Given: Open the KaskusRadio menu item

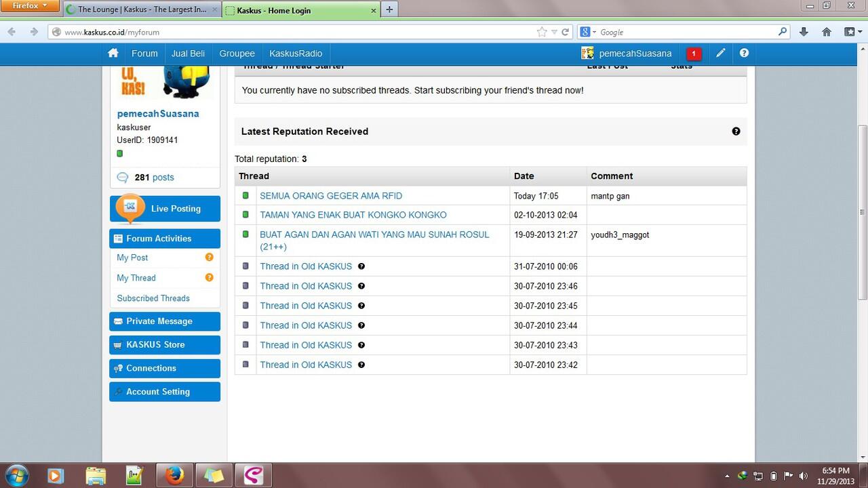Looking at the screenshot, I should click(296, 54).
